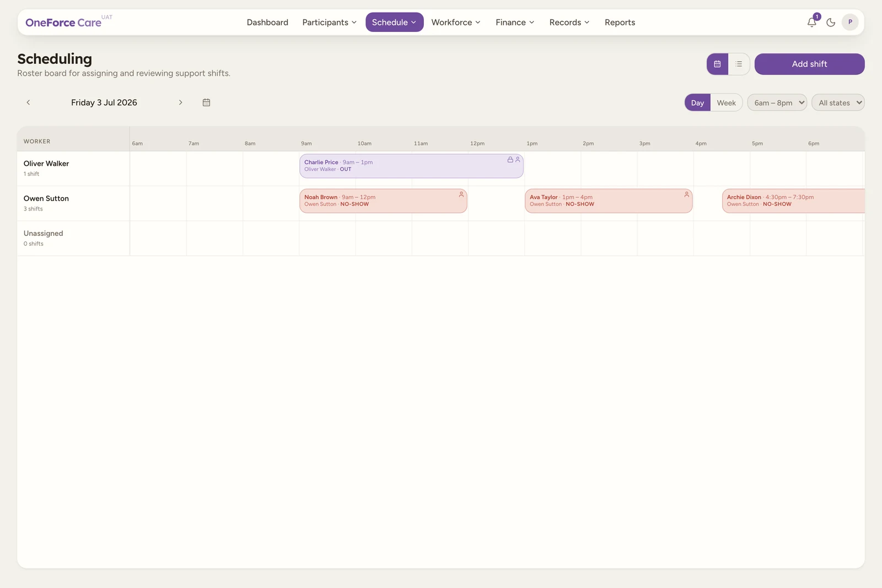
Task: Click the Add shift button
Action: [809, 64]
